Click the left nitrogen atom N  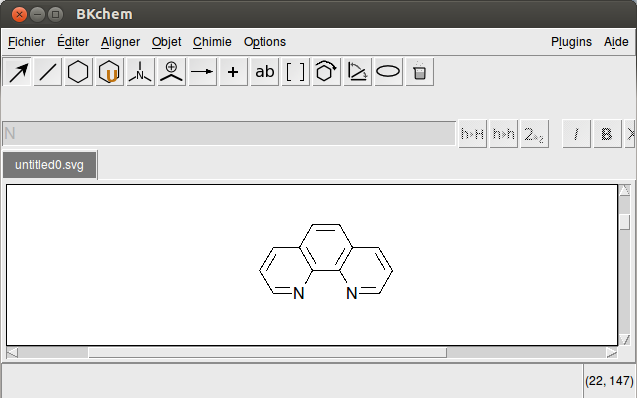pos(299,293)
